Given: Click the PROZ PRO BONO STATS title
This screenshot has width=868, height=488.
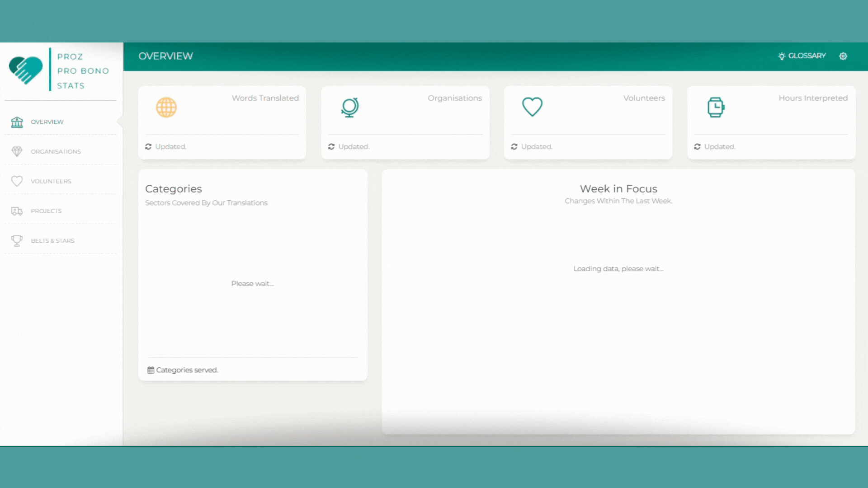Looking at the screenshot, I should [83, 71].
